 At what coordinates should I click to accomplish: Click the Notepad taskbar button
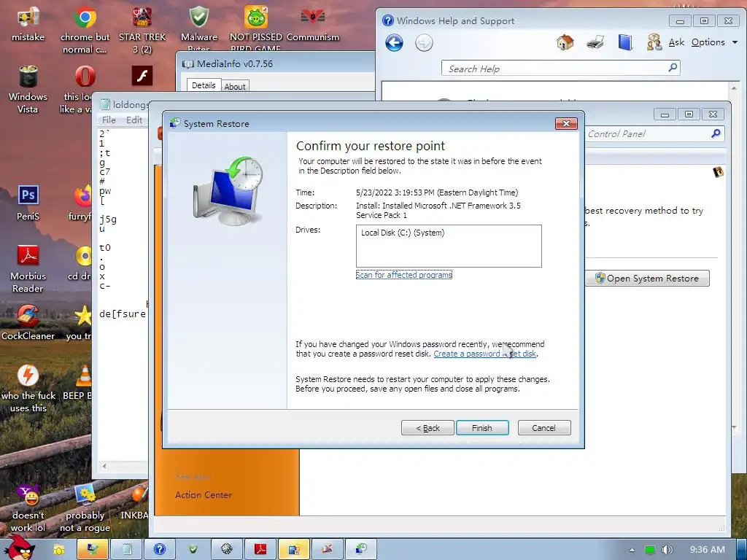(x=126, y=549)
